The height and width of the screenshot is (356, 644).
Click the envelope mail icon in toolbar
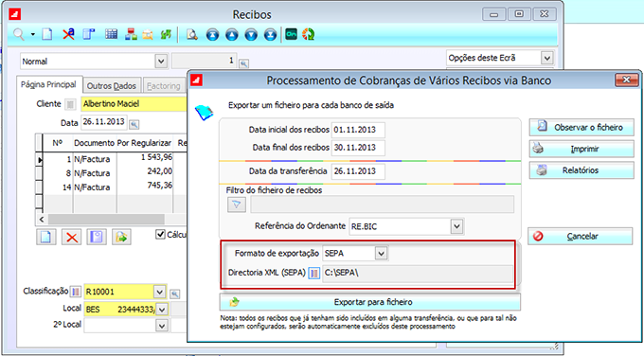148,35
